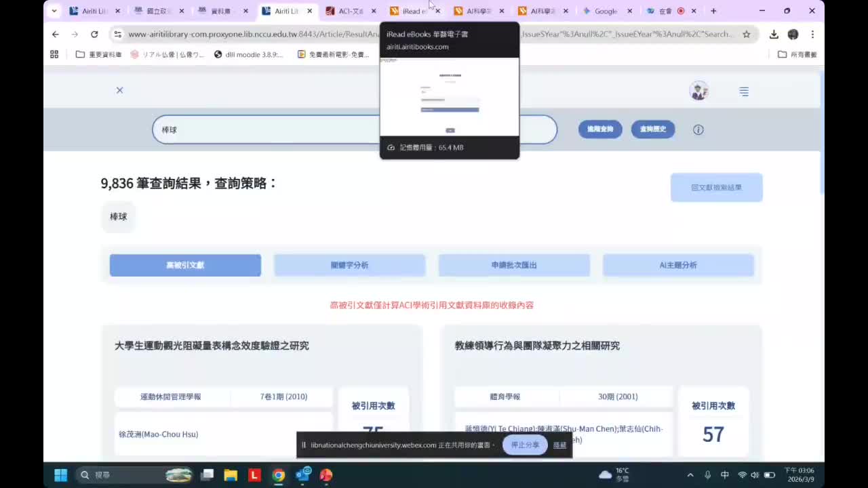868x488 pixels.
Task: Open article 教練領導行為與團隊凝聚力之相關研究
Action: click(536, 345)
